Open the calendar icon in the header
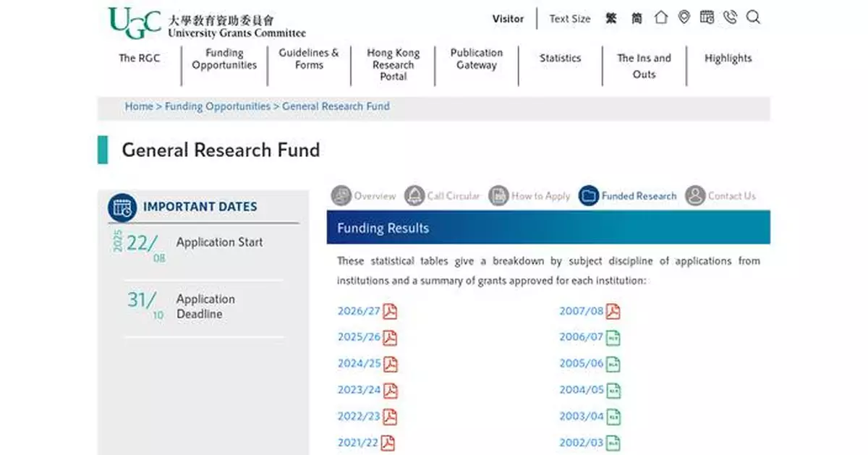Image resolution: width=868 pixels, height=455 pixels. pyautogui.click(x=707, y=17)
